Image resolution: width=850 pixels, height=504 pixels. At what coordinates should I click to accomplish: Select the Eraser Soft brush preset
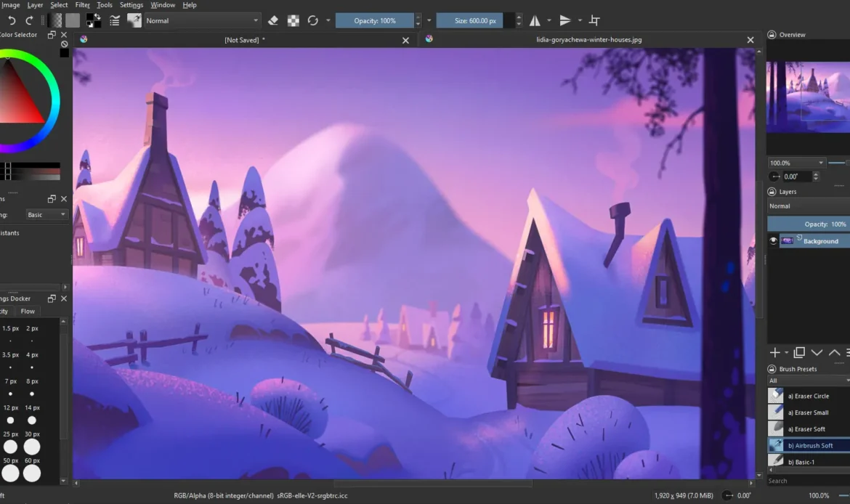click(x=806, y=429)
